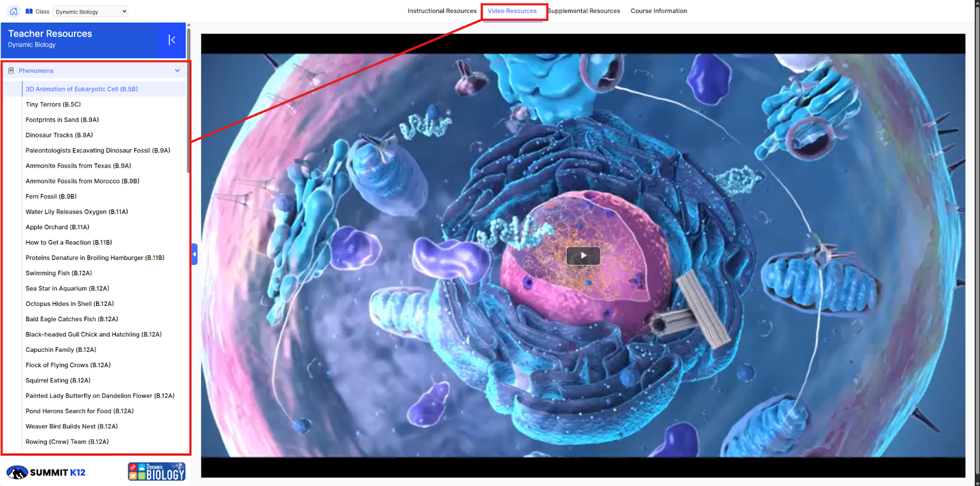Collapse the Teacher Resources sidebar

(172, 40)
